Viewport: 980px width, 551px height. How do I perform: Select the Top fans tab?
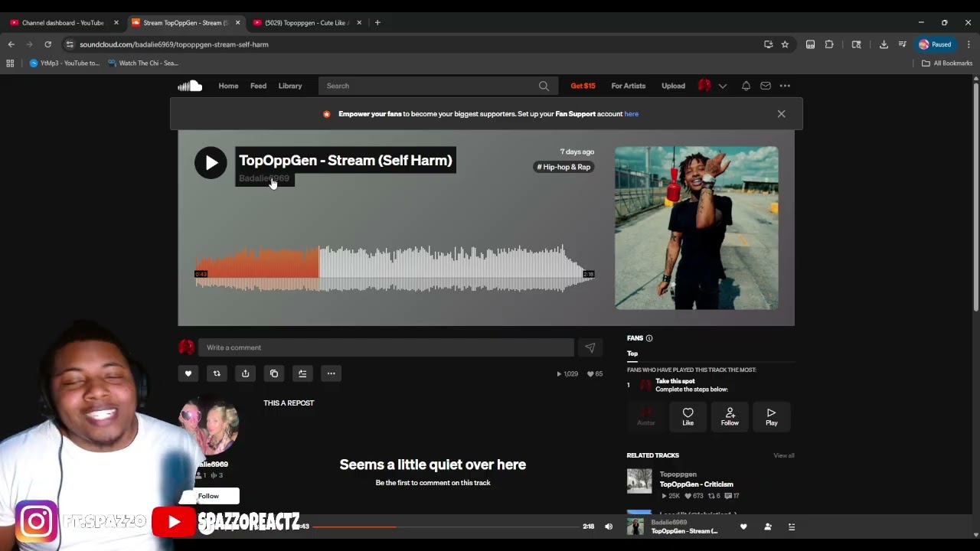coord(632,354)
